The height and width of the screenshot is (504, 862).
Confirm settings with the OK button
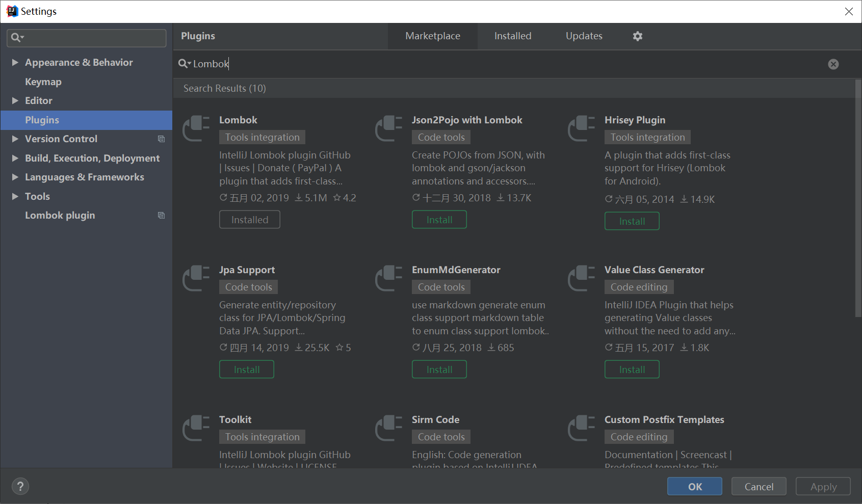695,486
